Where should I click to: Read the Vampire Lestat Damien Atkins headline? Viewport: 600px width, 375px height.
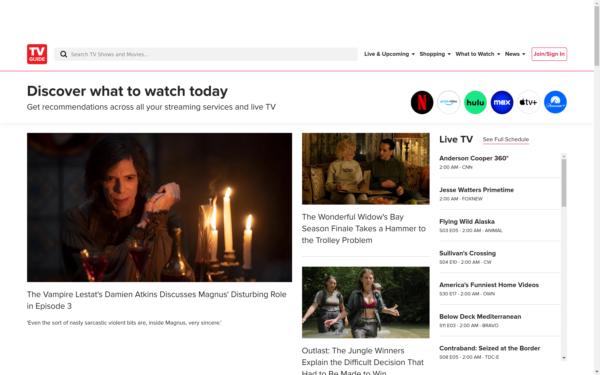click(x=157, y=300)
